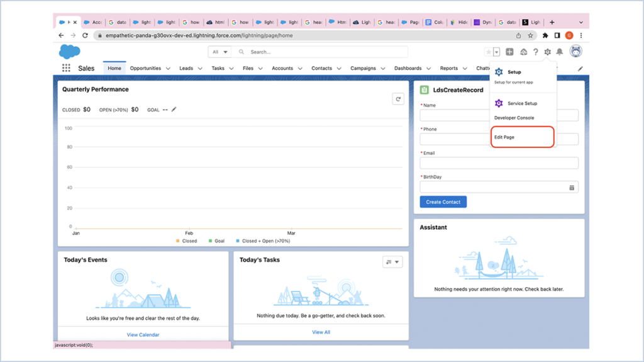Screen dimensions: 644x362
Task: Open the tab search chevron
Action: coord(580,22)
